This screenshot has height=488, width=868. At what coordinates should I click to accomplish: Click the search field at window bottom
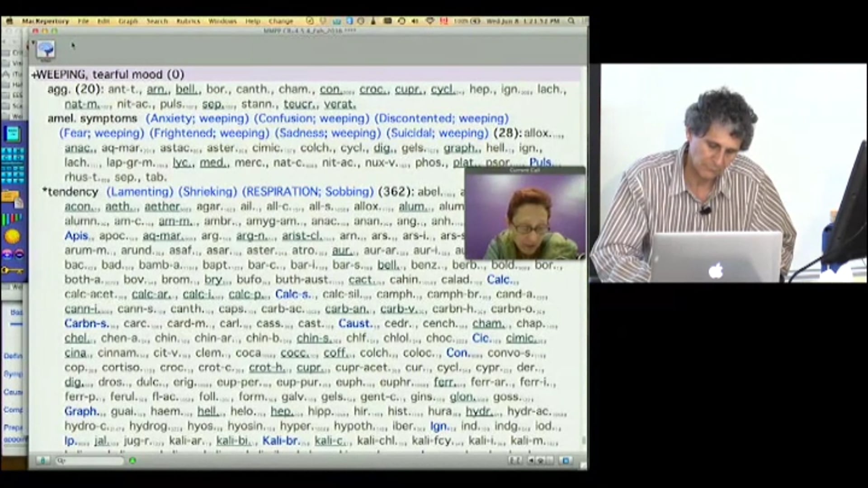pyautogui.click(x=90, y=460)
